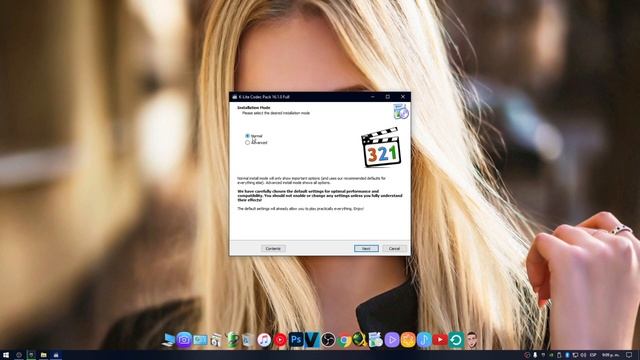Open the teal refresh-arrow app in the dock
640x360 pixels.
pos(456,340)
